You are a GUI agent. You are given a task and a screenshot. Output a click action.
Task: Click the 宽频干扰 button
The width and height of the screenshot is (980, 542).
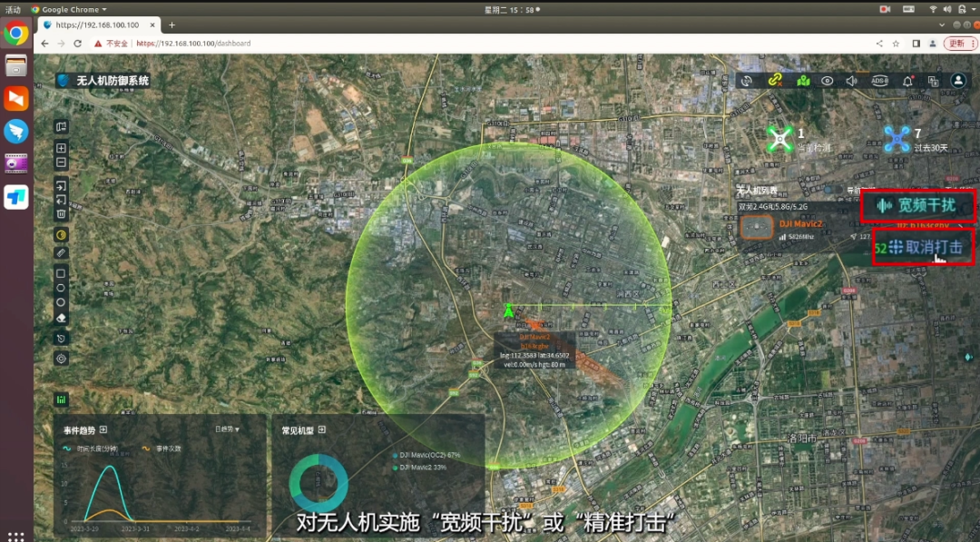pos(918,205)
